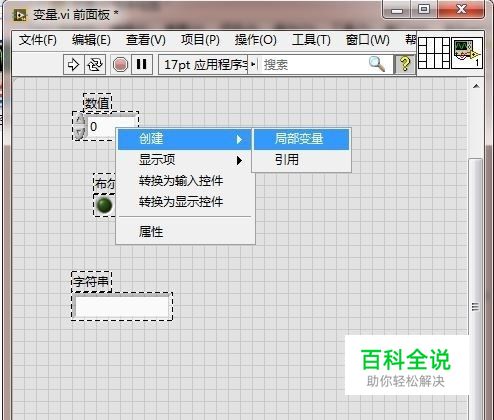Image resolution: width=494 pixels, height=420 pixels.
Task: Select 创建 in the context menu
Action: coord(184,139)
